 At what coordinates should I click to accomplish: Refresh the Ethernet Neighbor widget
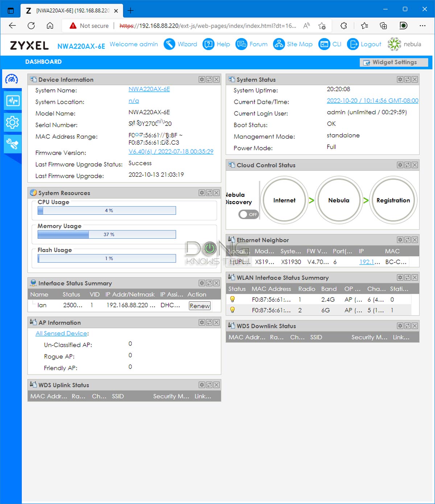click(407, 240)
